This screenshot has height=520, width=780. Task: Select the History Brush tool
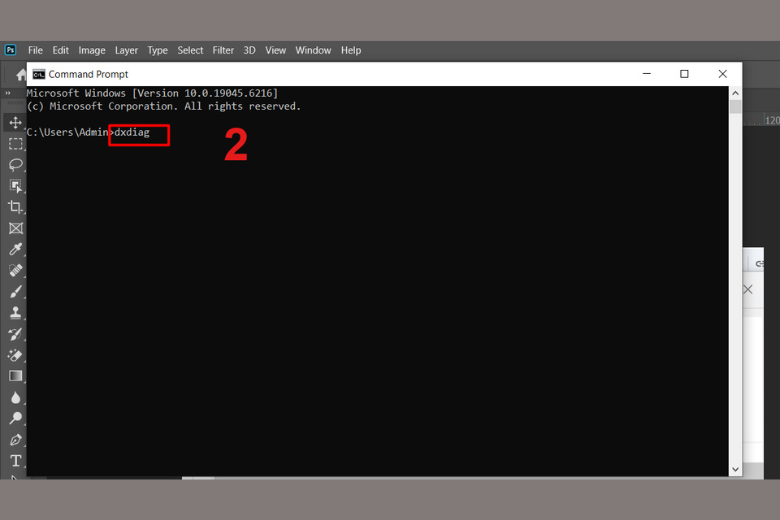point(15,334)
